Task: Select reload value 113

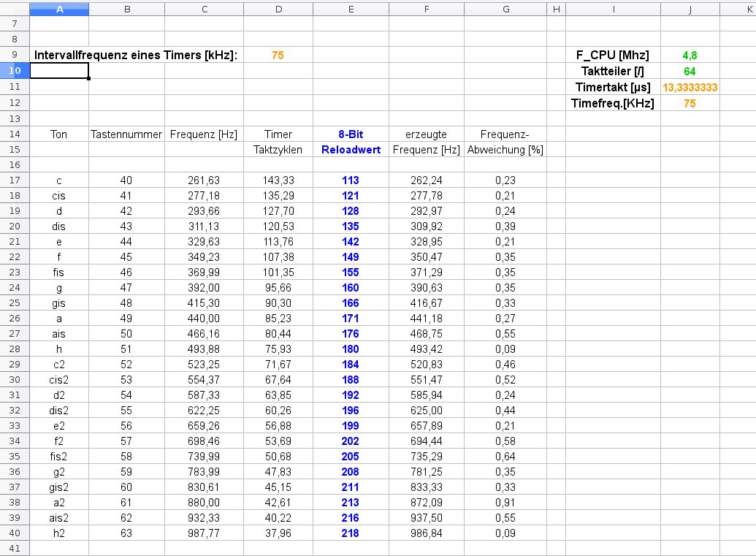Action: (x=351, y=180)
